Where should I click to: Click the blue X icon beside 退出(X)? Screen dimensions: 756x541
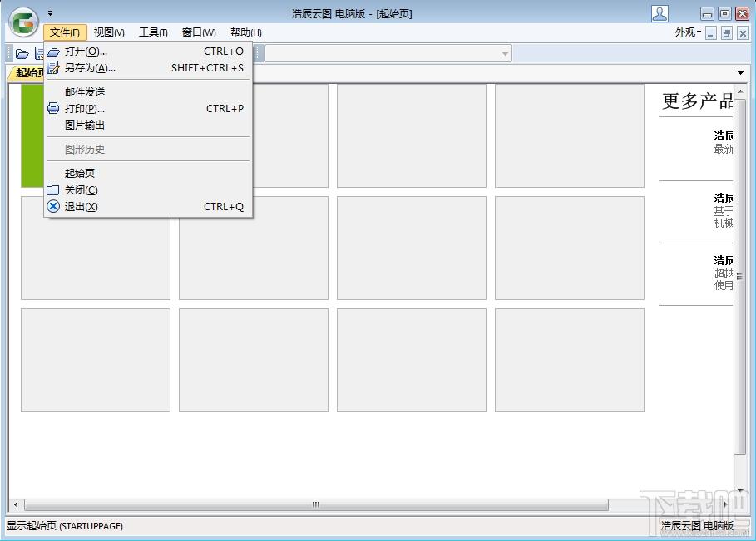[x=53, y=206]
